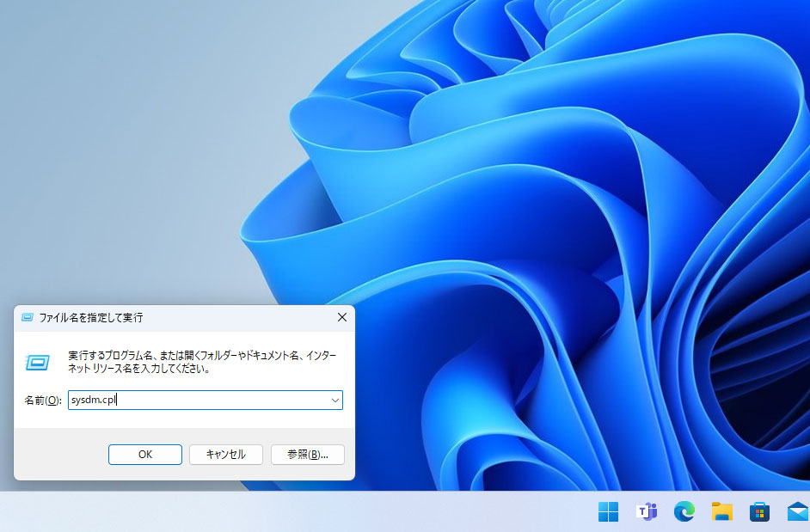Open Microsoft Edge browser from the taskbar

(x=684, y=512)
